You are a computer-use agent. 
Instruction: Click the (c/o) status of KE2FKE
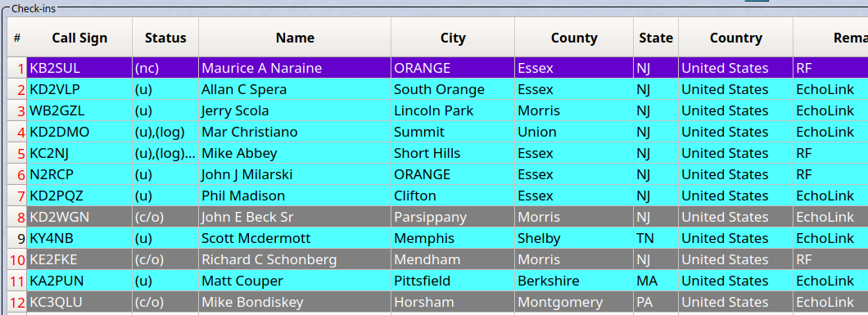165,259
